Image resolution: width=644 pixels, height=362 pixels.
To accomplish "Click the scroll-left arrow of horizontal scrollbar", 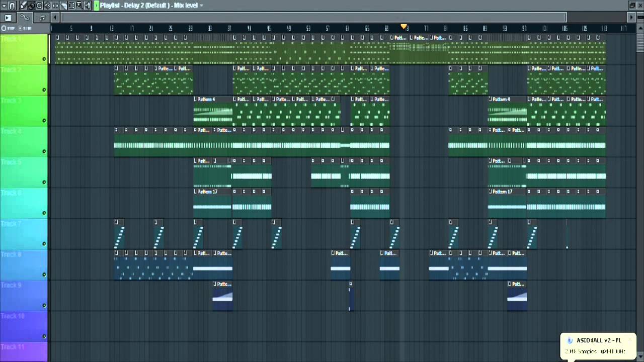I will pyautogui.click(x=55, y=18).
